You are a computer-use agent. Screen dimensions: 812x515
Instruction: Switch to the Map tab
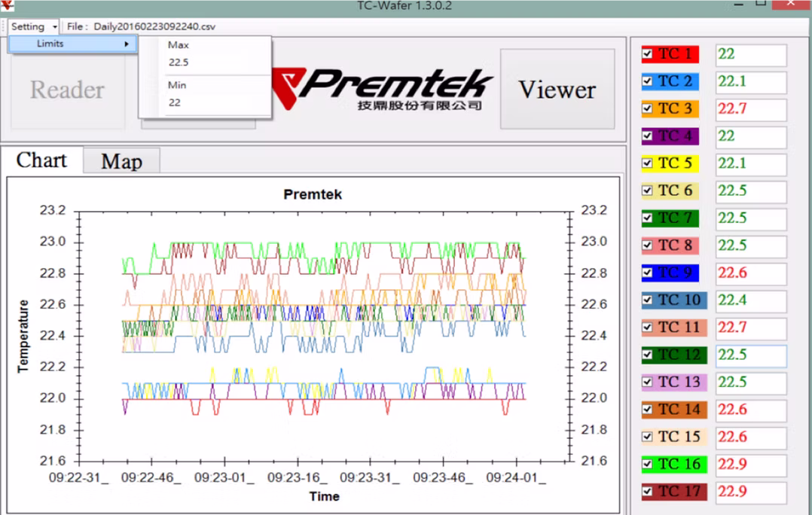(x=121, y=161)
